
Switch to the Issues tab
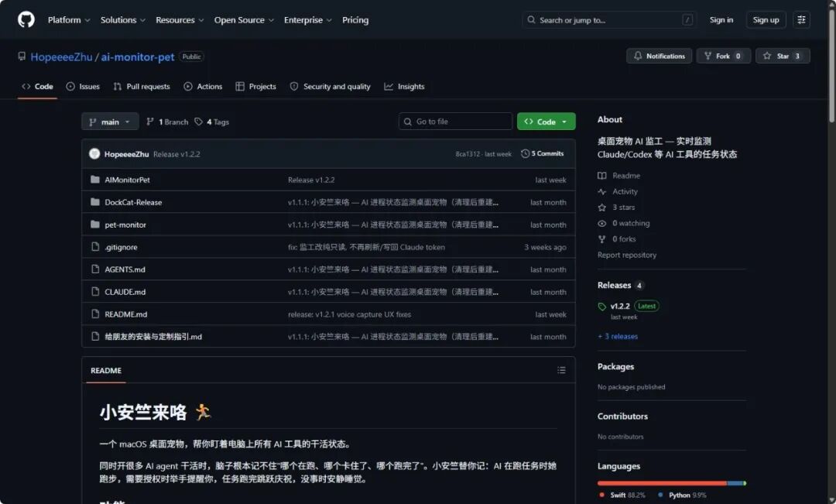(83, 87)
